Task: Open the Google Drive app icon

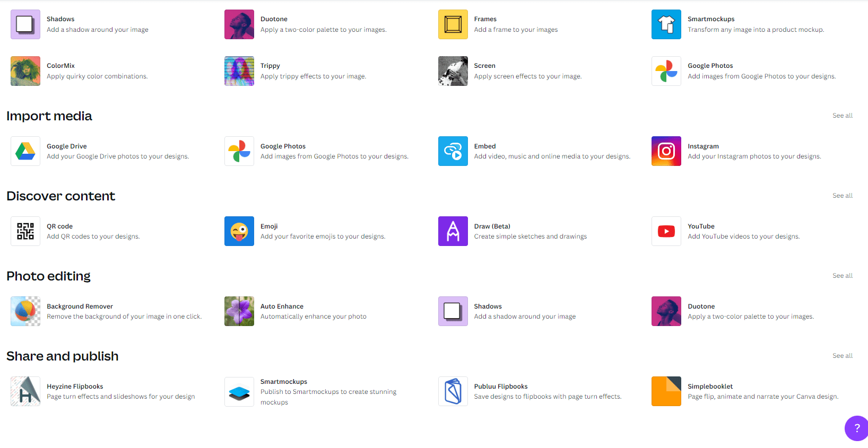Action: pos(25,151)
